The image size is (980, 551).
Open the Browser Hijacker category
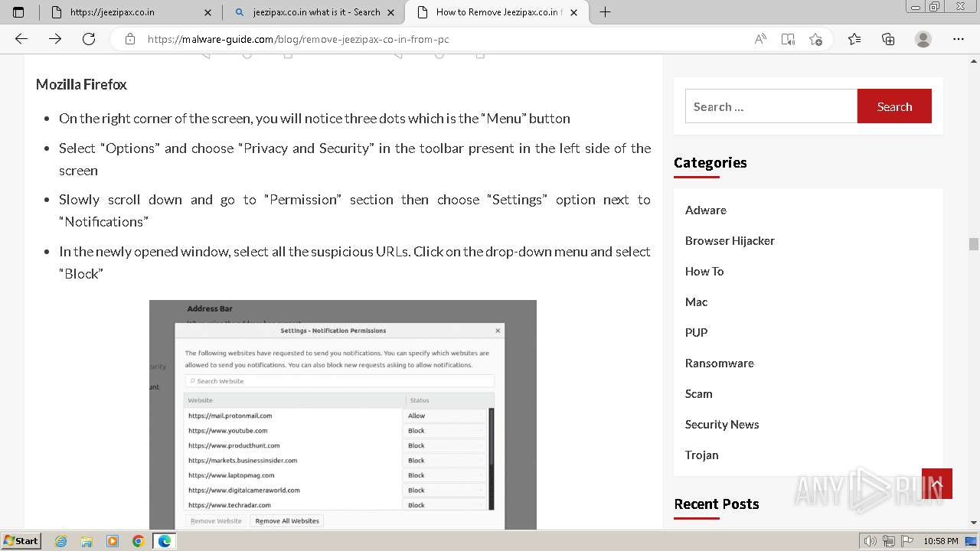(x=730, y=240)
